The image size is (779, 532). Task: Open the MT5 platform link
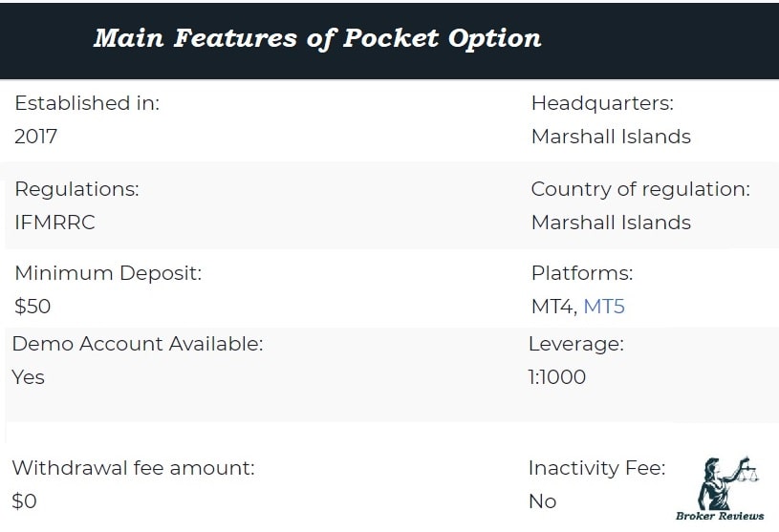(604, 307)
